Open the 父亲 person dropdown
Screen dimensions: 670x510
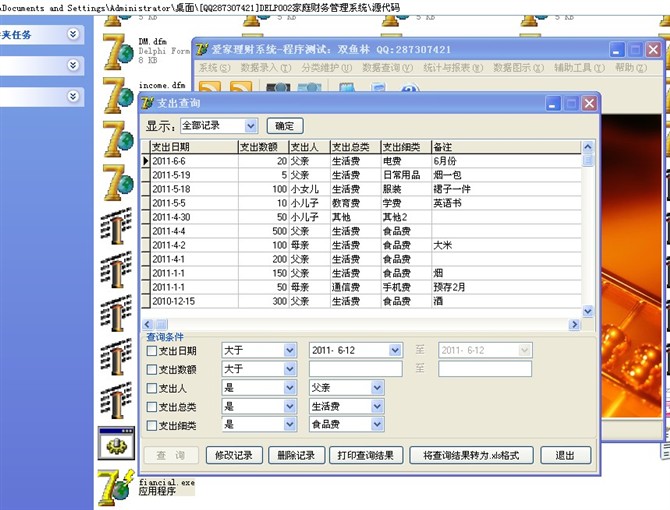point(377,388)
